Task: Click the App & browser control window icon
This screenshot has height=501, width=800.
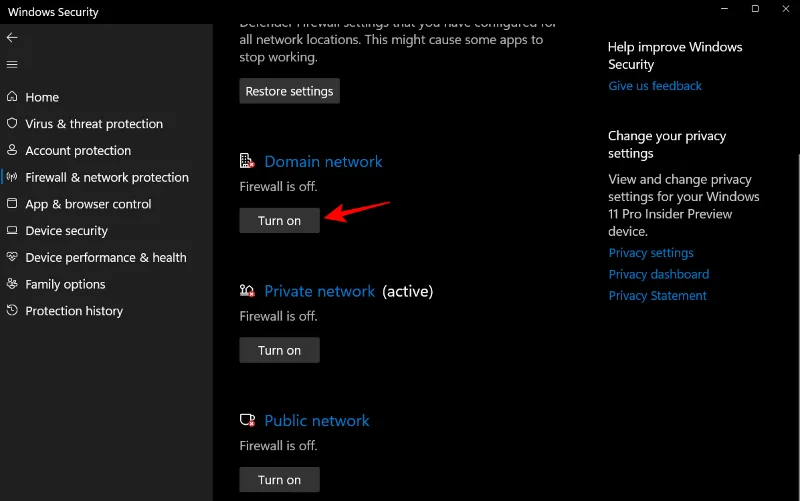Action: [12, 204]
